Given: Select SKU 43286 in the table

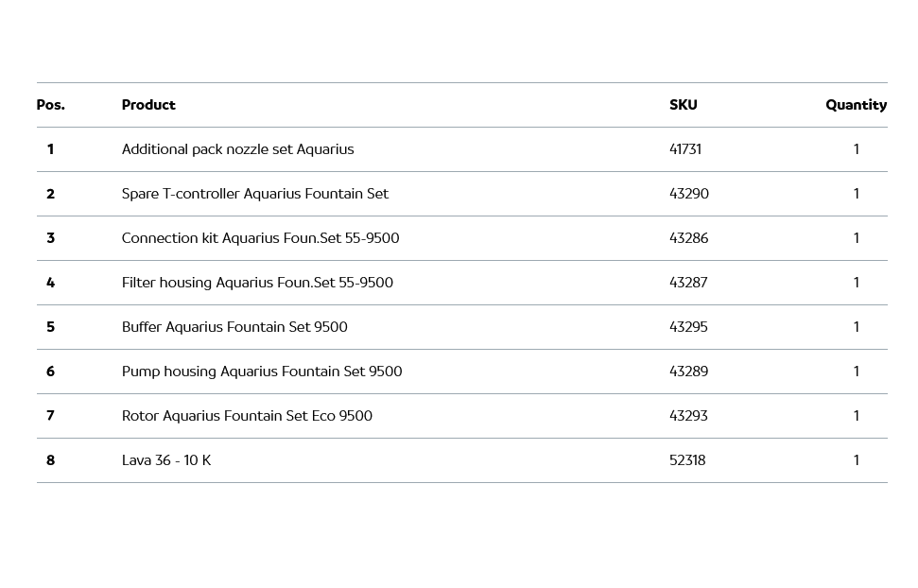Looking at the screenshot, I should click(688, 238).
